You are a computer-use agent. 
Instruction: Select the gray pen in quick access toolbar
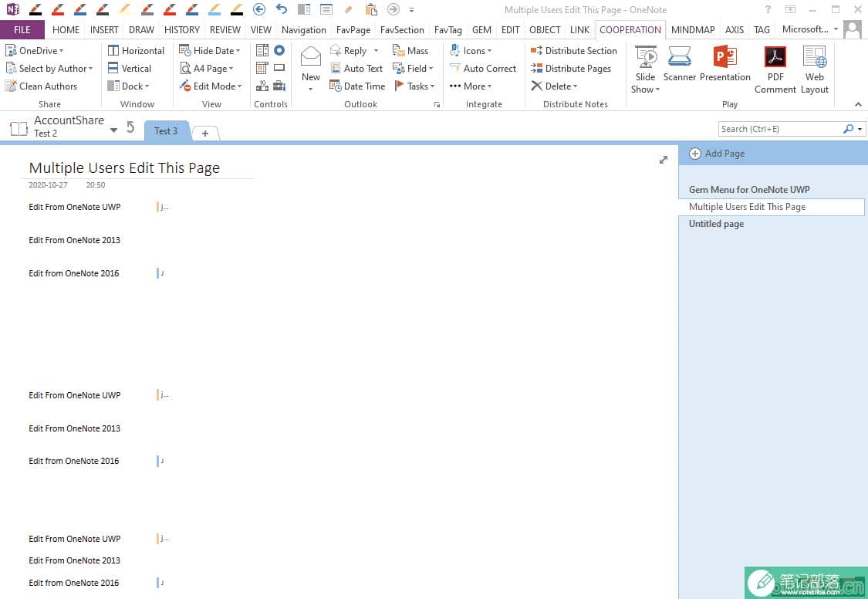pos(147,9)
